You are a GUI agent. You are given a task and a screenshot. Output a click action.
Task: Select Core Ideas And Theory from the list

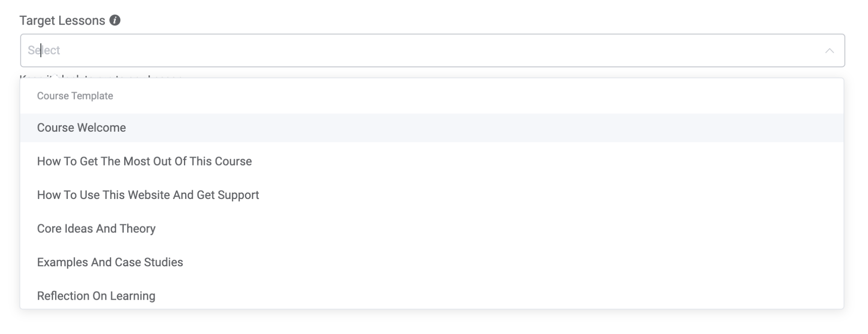click(x=96, y=229)
